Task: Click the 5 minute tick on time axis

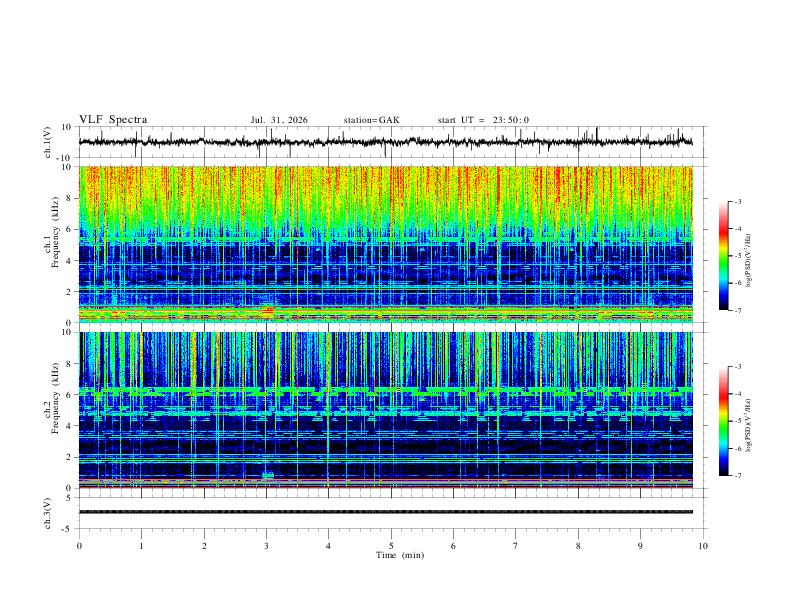Action: [391, 546]
